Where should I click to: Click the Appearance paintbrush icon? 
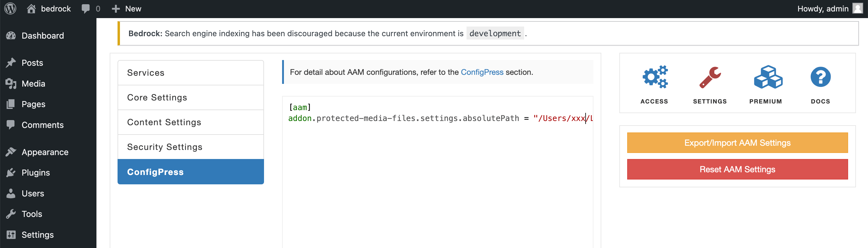pos(11,152)
